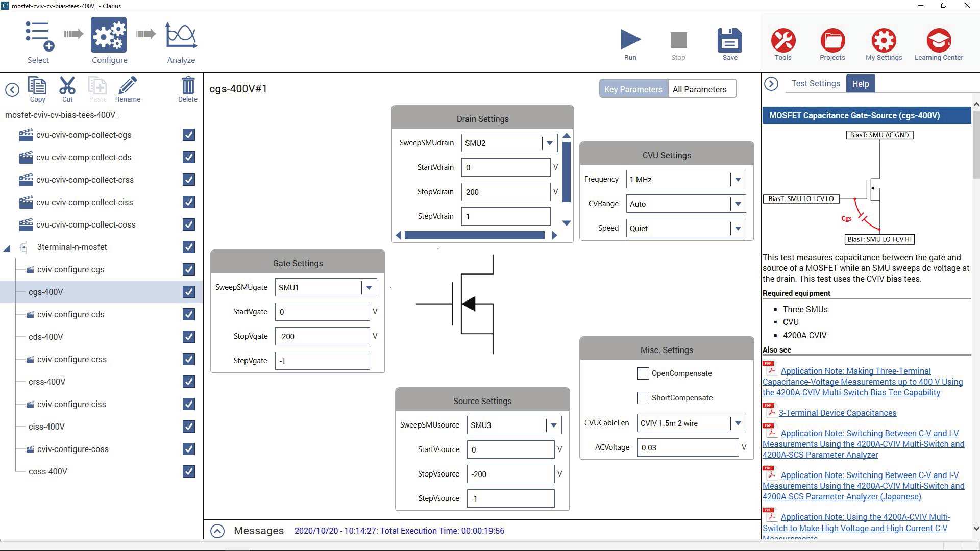Click the Drain Settings horizontal scrollbar

tap(475, 235)
